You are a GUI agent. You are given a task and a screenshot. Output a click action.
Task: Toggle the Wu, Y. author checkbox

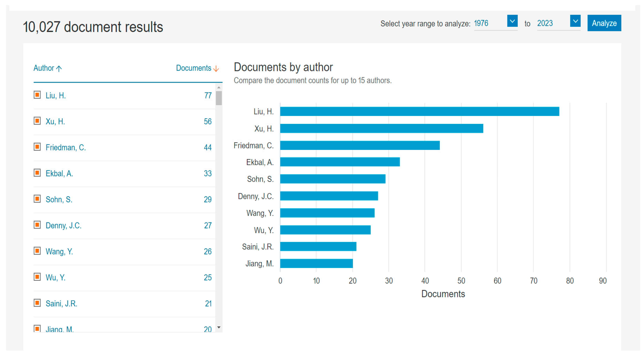pos(37,277)
